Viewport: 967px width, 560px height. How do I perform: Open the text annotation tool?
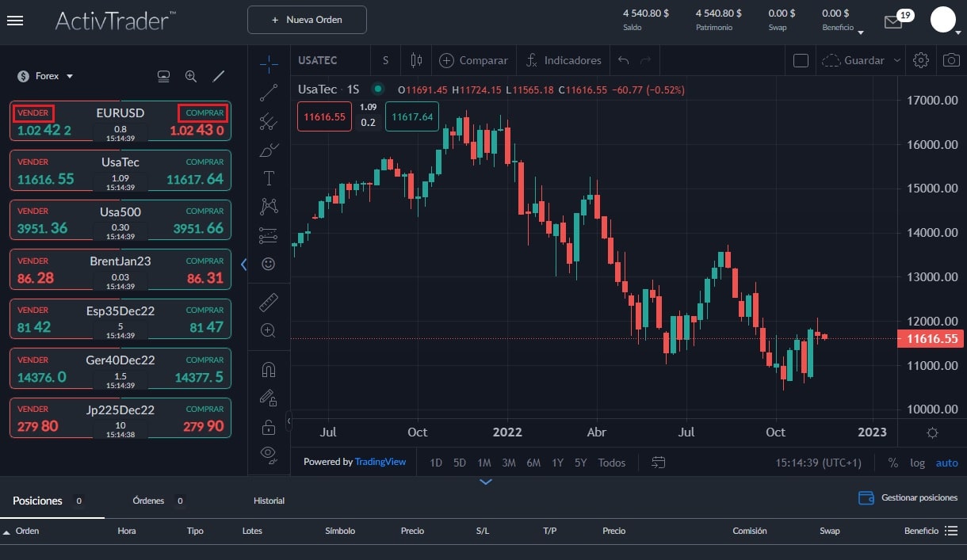click(268, 178)
